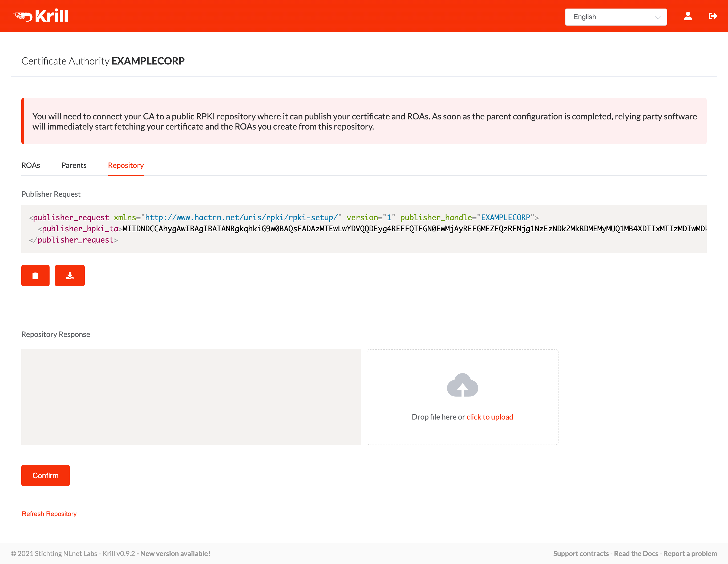Click the Refresh Repository link
Image resolution: width=728 pixels, height=564 pixels.
49,513
